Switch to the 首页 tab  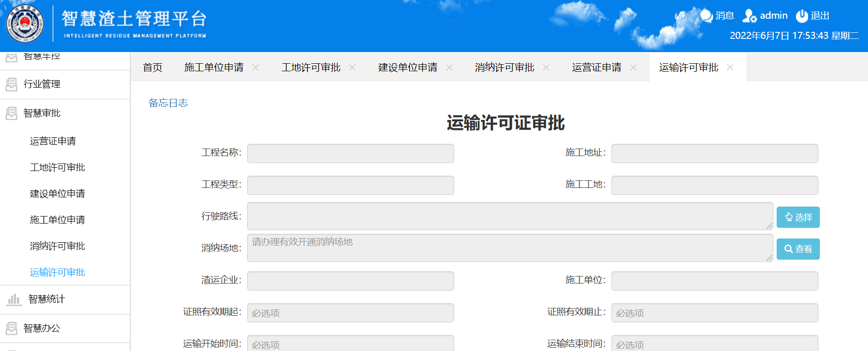[x=153, y=67]
